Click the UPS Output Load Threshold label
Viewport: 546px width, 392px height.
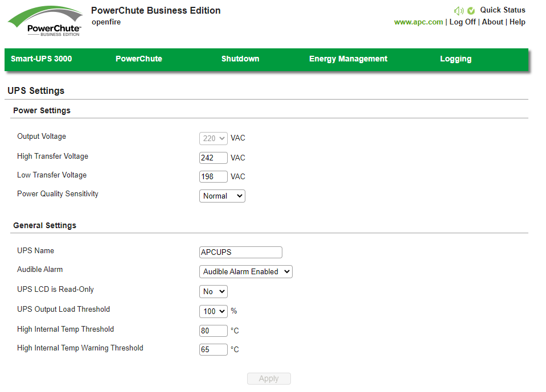click(x=63, y=309)
